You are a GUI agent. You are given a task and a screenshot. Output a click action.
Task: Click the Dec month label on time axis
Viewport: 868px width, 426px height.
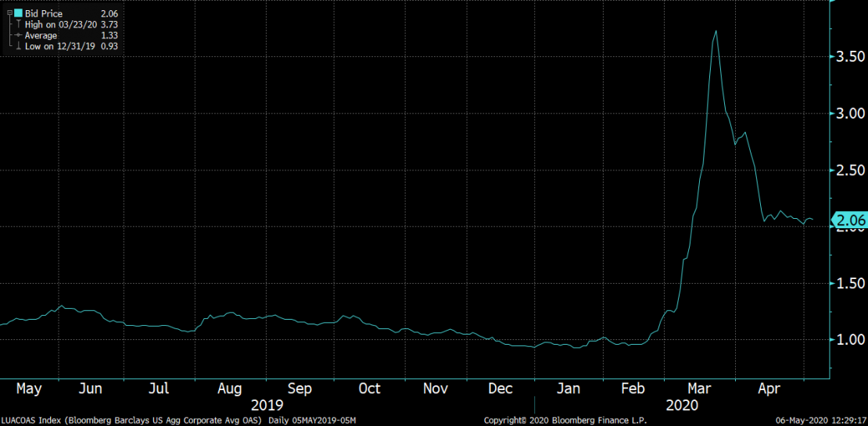coord(500,388)
